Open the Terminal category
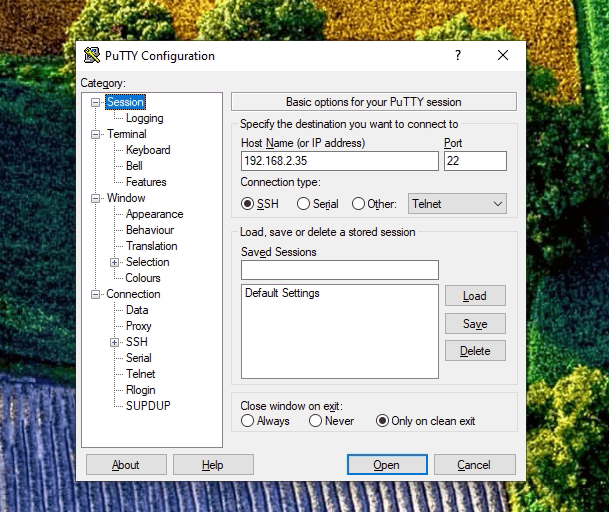Image resolution: width=609 pixels, height=512 pixels. (x=127, y=134)
